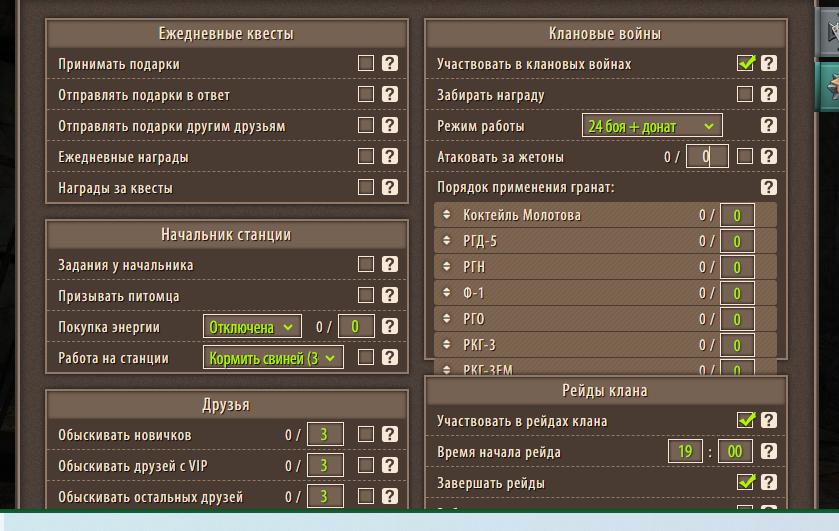Edit Обыскивать друзей с VIP limit field
This screenshot has height=531, width=839.
point(325,466)
